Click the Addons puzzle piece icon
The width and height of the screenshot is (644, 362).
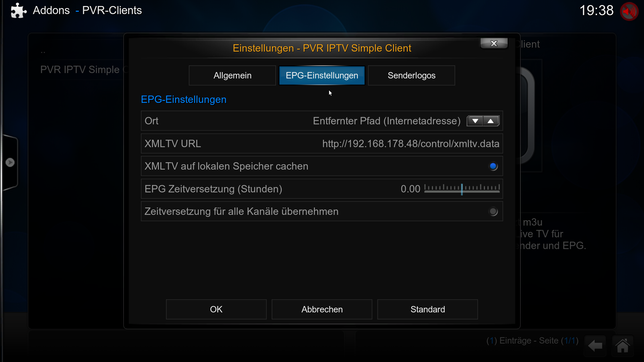18,11
